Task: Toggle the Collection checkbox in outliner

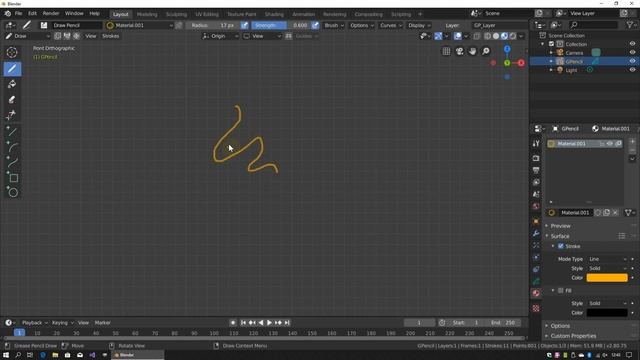Action: pos(551,44)
